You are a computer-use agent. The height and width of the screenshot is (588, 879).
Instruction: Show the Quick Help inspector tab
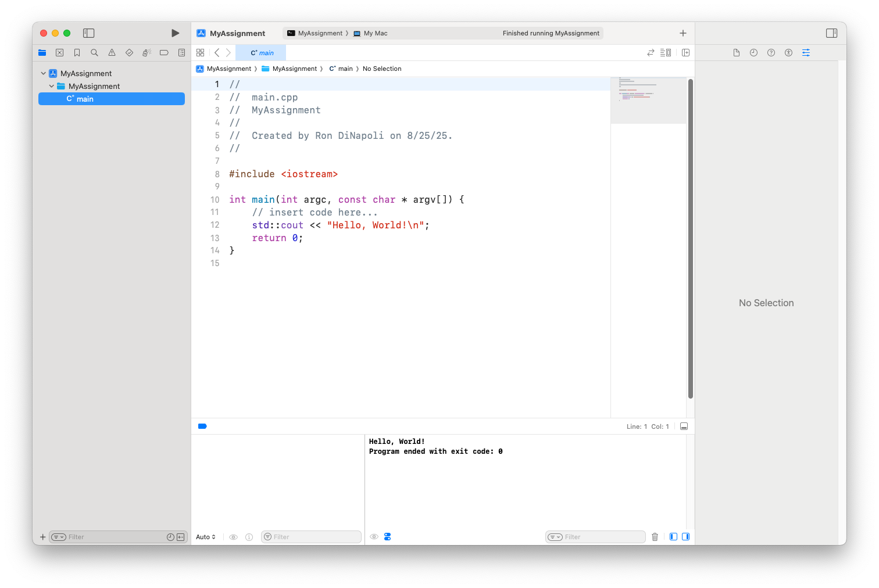click(x=771, y=52)
